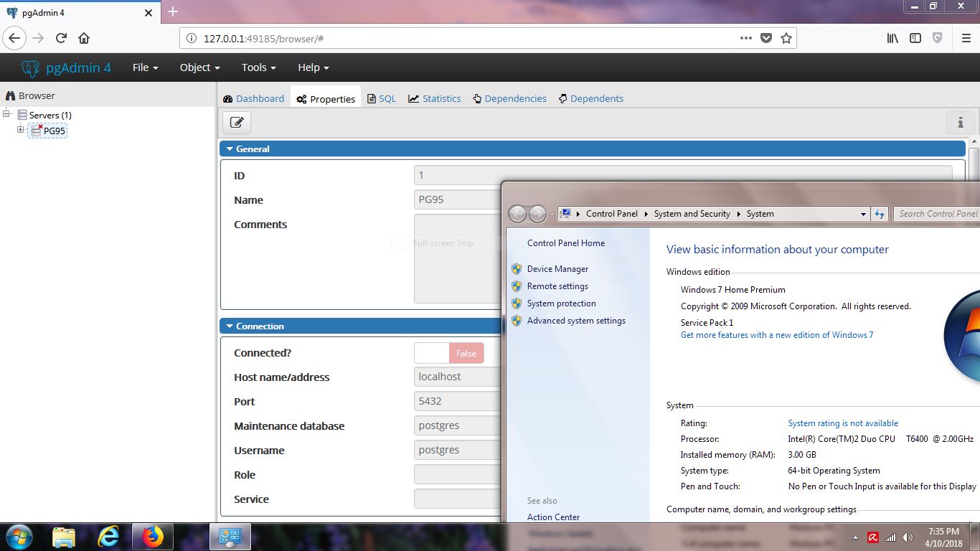Click the Firefox reload page icon
This screenshot has width=980, height=551.
pyautogui.click(x=61, y=38)
